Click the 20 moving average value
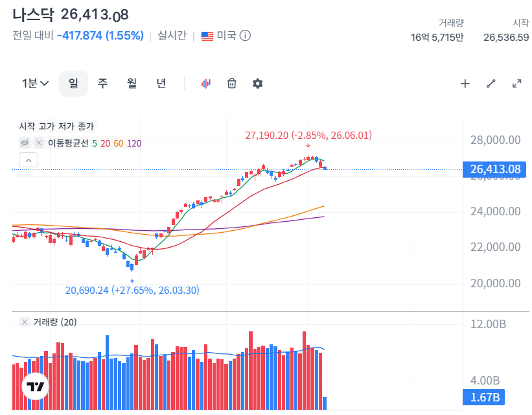The image size is (532, 415). (x=105, y=143)
